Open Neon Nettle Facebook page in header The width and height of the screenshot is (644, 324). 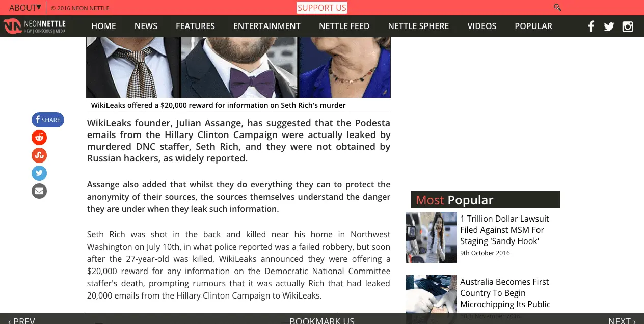click(x=591, y=26)
